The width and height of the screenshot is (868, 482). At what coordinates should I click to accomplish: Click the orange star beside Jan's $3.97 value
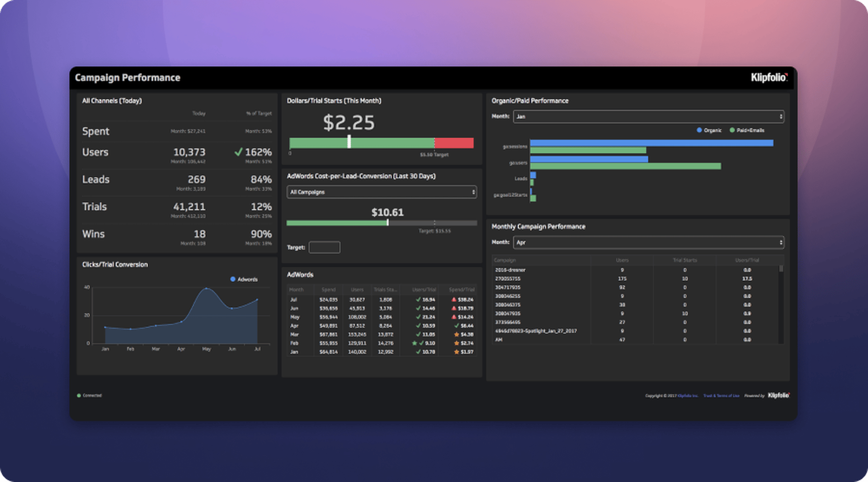click(x=456, y=352)
